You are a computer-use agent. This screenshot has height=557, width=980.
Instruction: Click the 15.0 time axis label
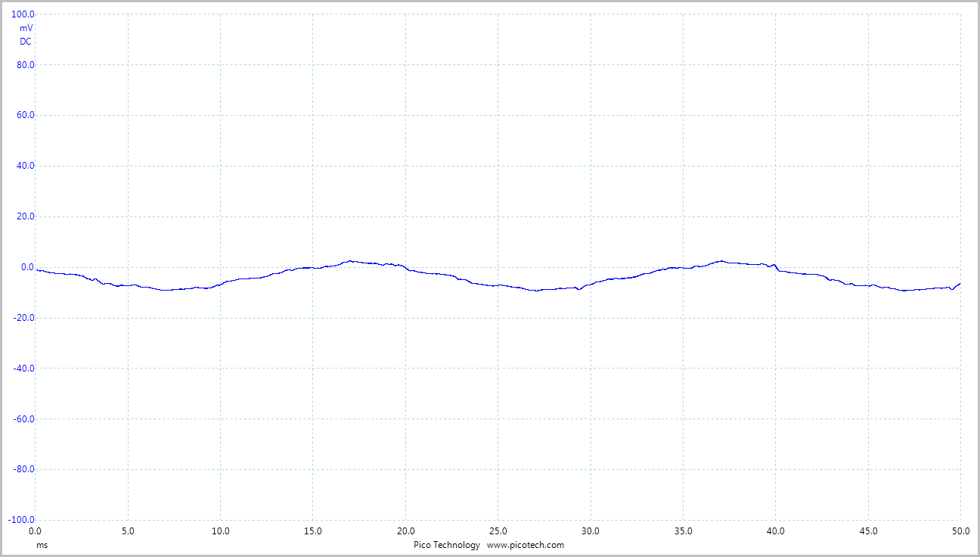313,531
